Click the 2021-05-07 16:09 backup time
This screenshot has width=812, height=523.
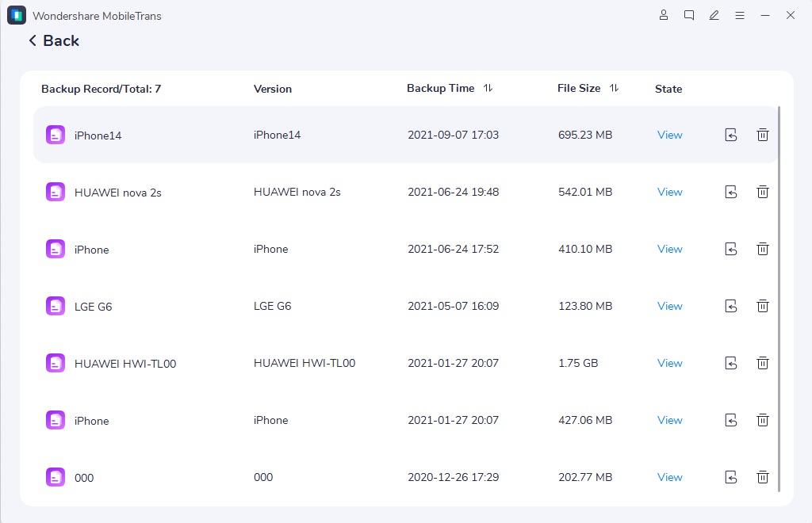pos(453,306)
